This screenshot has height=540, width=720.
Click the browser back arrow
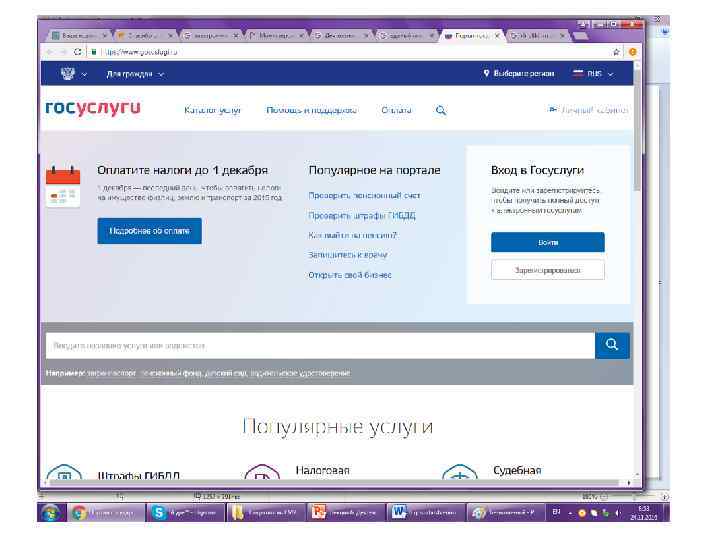point(50,52)
